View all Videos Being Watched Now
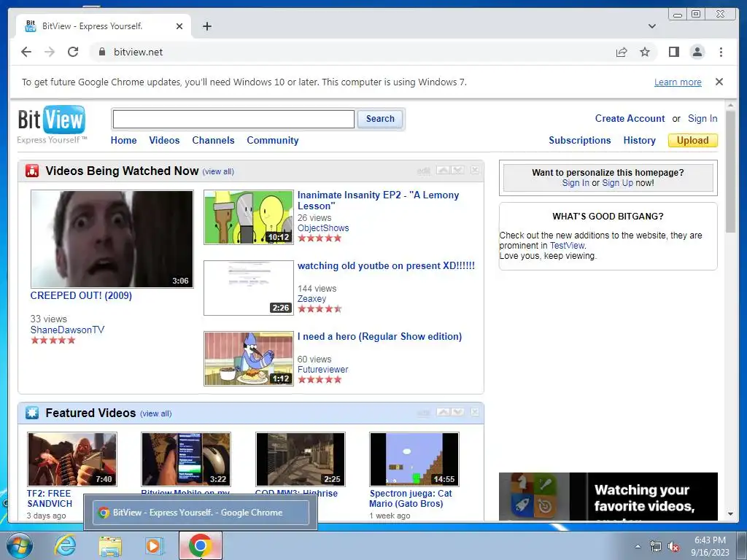Image resolution: width=747 pixels, height=560 pixels. [x=218, y=172]
